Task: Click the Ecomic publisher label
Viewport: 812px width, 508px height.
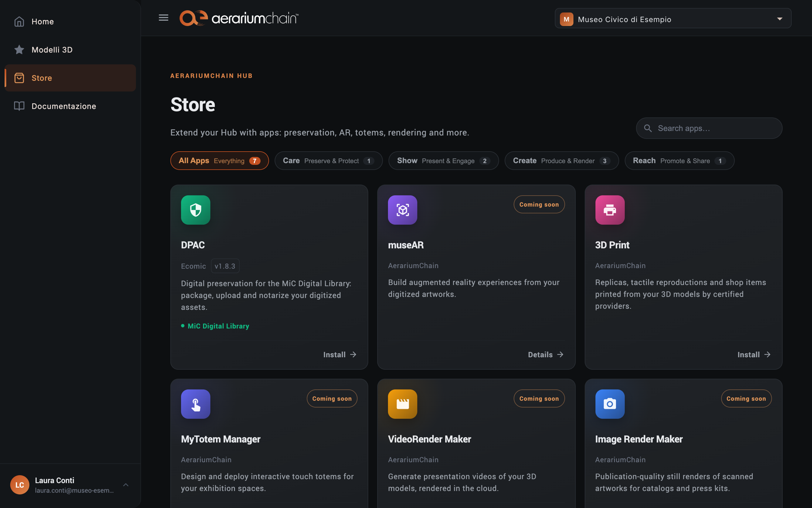Action: point(193,266)
